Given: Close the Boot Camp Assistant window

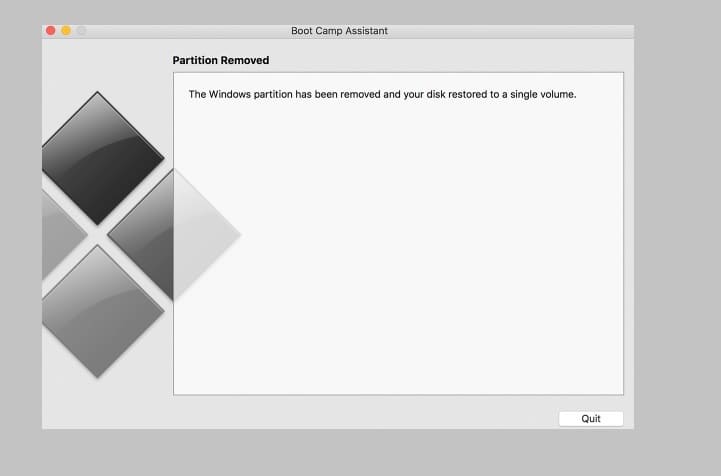Looking at the screenshot, I should pyautogui.click(x=51, y=31).
